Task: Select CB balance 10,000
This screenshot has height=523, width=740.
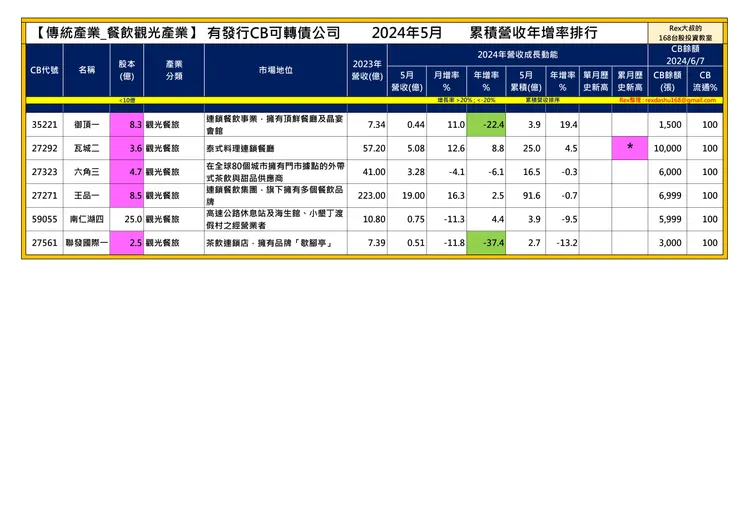Action: pyautogui.click(x=667, y=148)
